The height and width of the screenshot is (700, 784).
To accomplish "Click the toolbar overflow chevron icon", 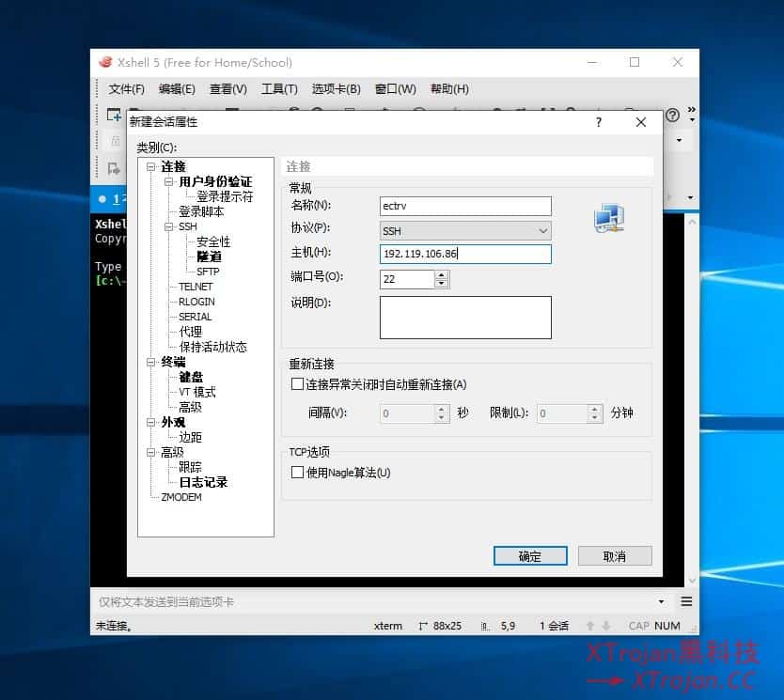I will point(692,109).
